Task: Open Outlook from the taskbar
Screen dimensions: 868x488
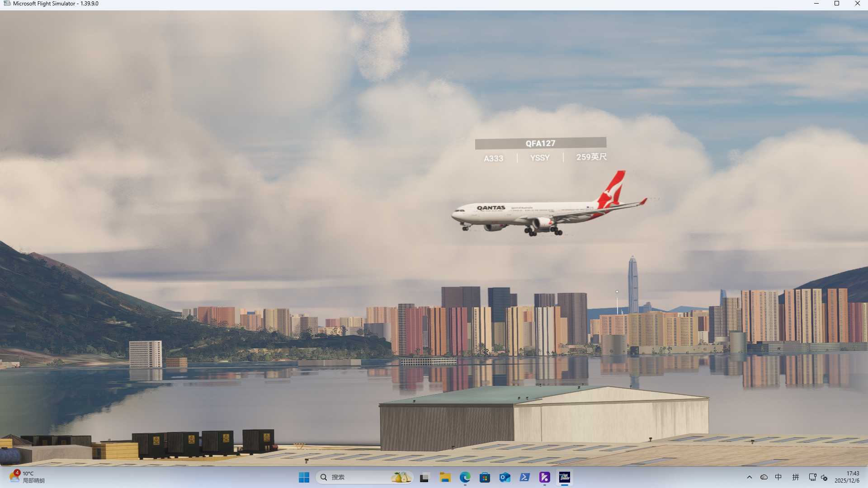Action: coord(505,477)
